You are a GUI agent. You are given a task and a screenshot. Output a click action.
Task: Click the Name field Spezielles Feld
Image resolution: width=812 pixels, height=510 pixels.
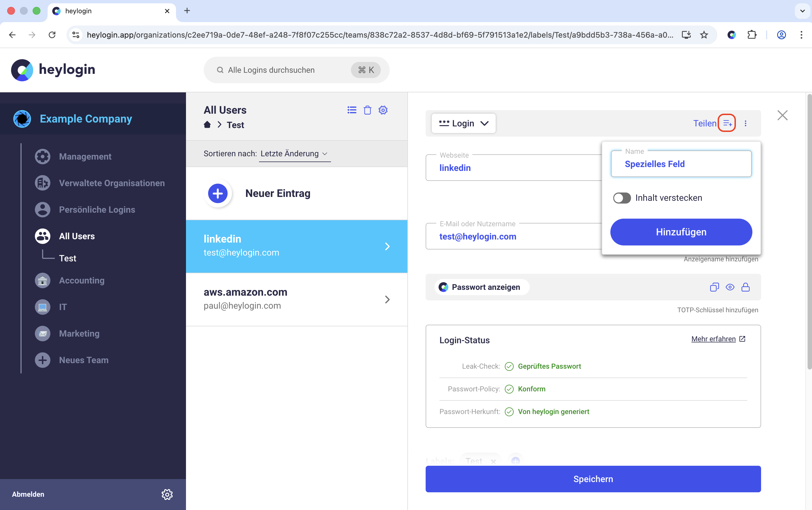tap(681, 164)
